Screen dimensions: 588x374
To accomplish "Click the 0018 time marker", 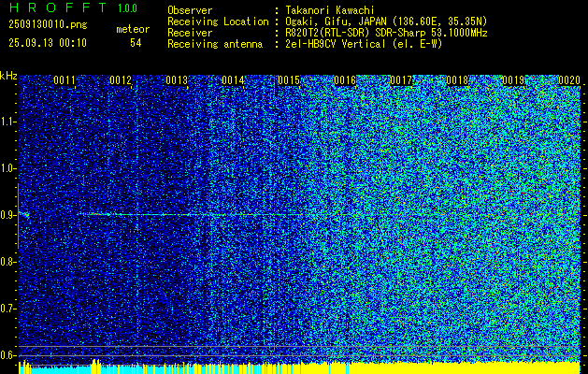I will 457,80.
